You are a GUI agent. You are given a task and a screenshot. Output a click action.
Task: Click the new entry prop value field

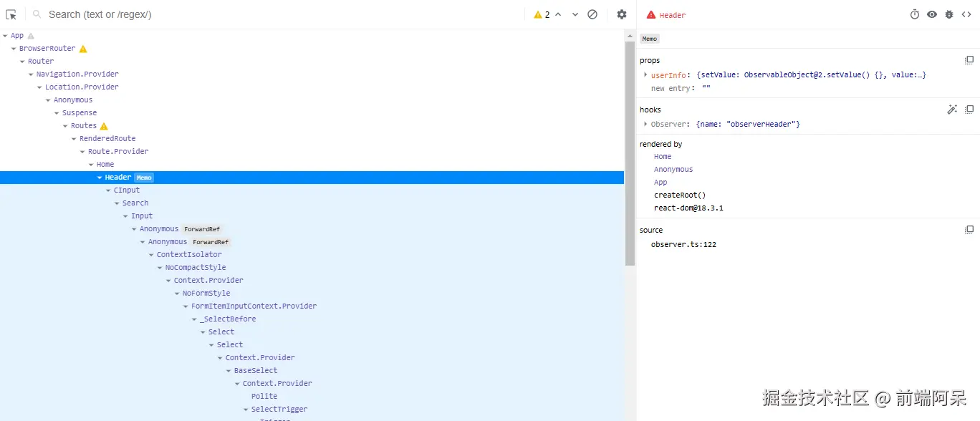pyautogui.click(x=706, y=88)
